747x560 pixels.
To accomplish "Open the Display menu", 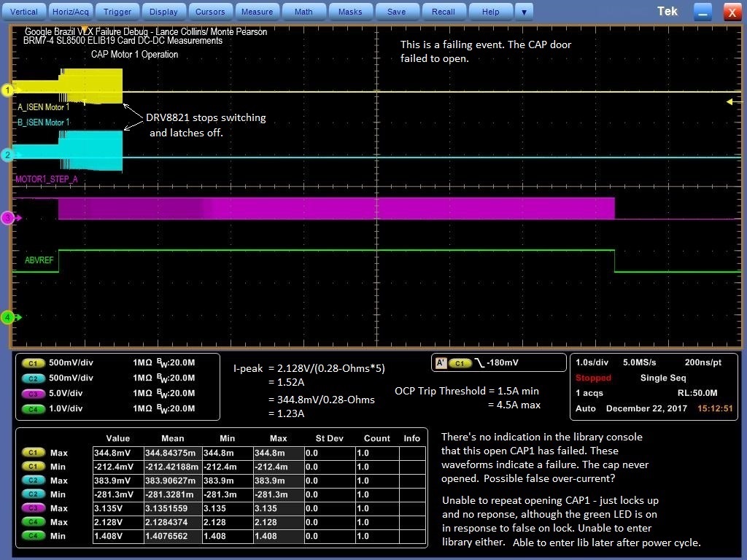I will pyautogui.click(x=163, y=12).
